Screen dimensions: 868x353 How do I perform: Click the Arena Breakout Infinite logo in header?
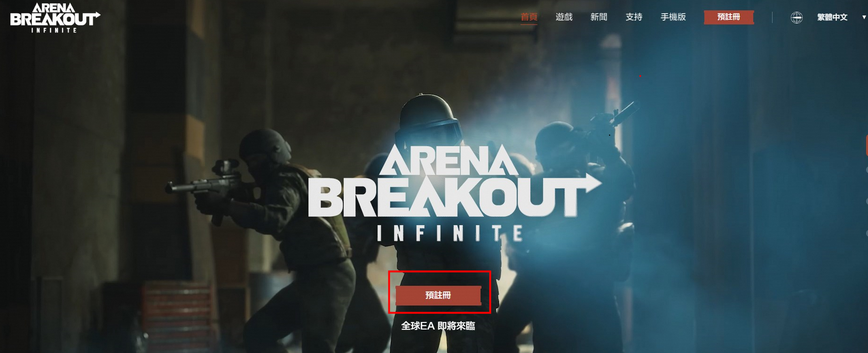pos(55,18)
